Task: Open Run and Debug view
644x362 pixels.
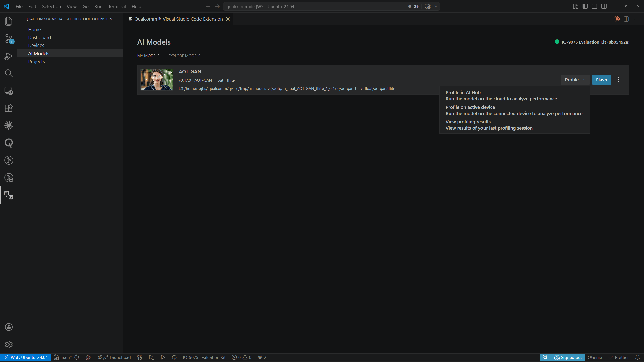Action: pos(9,56)
